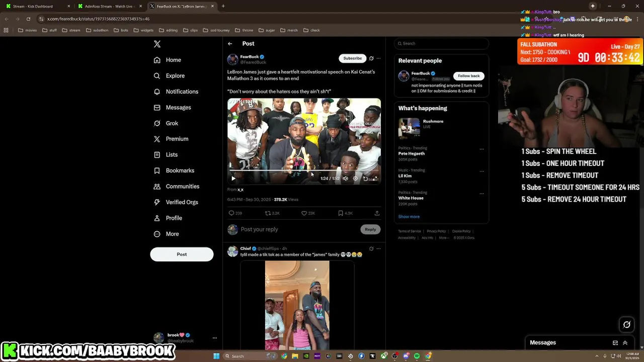644x362 pixels.
Task: Click the Lists sidebar icon
Action: (x=157, y=155)
